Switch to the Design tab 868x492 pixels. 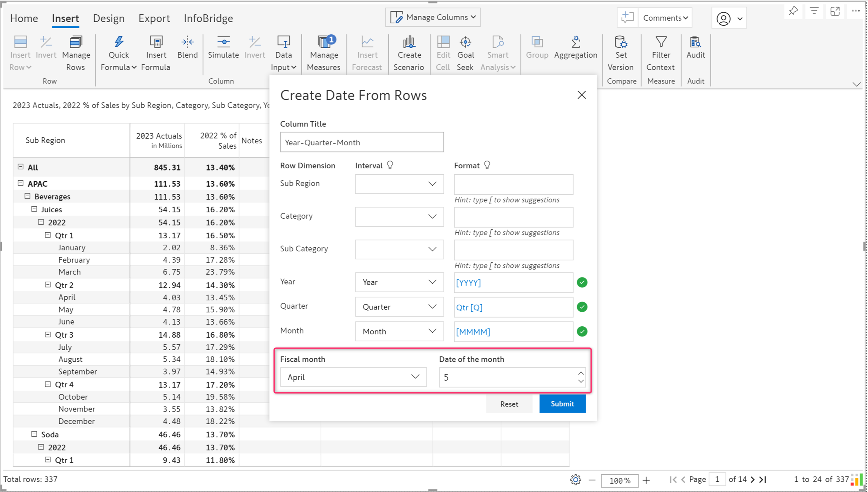[x=108, y=18]
